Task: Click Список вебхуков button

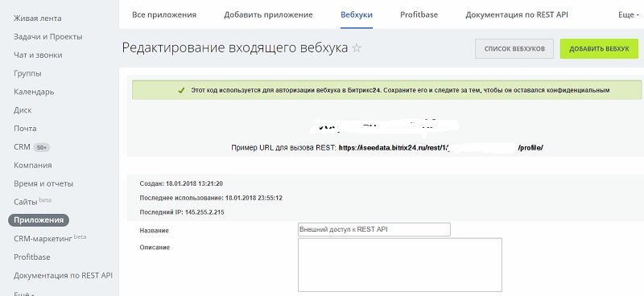Action: (x=514, y=49)
